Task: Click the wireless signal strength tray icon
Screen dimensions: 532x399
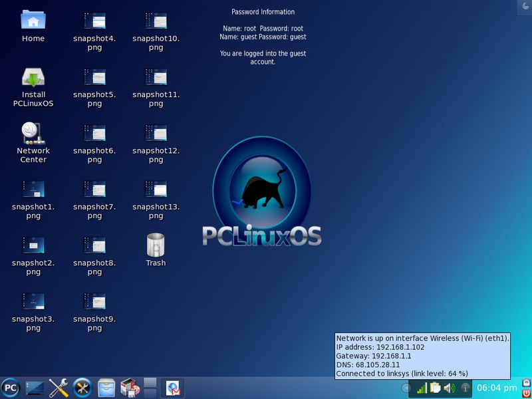Action: (x=422, y=388)
